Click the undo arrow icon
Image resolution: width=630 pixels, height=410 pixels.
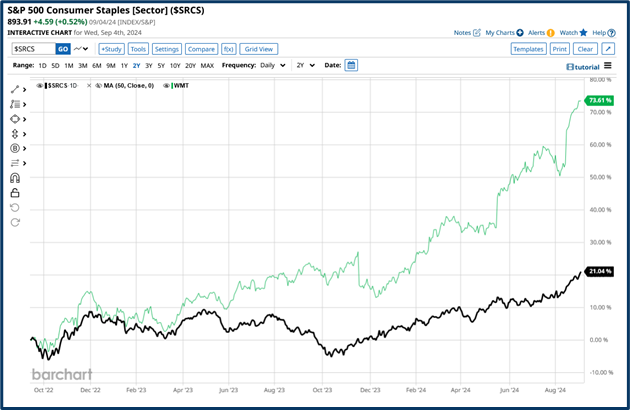[14, 207]
